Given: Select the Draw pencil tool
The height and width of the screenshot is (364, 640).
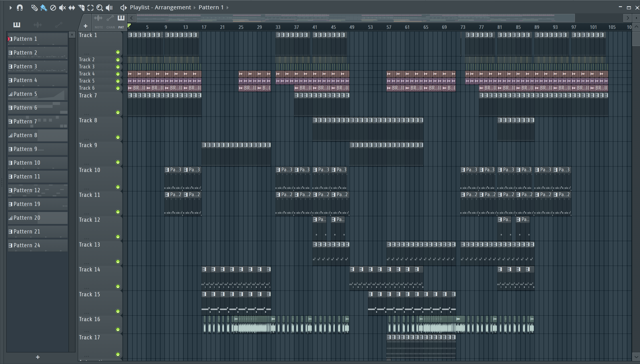Looking at the screenshot, I should click(x=34, y=8).
